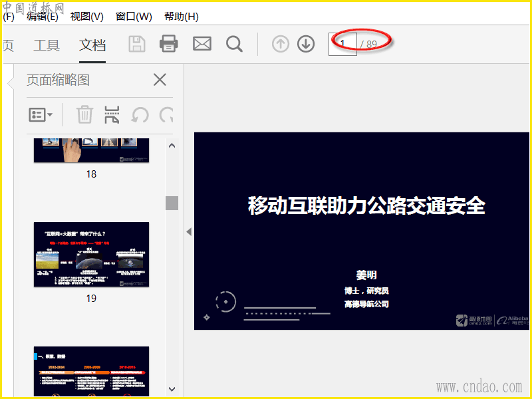Click the 页面缩略图 panel title
Viewport: 532px width, 399px height.
point(58,80)
